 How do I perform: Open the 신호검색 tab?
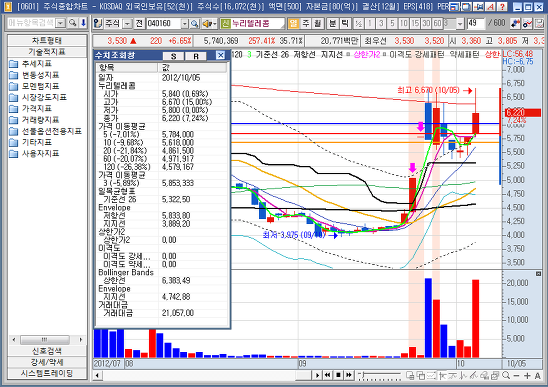47,351
